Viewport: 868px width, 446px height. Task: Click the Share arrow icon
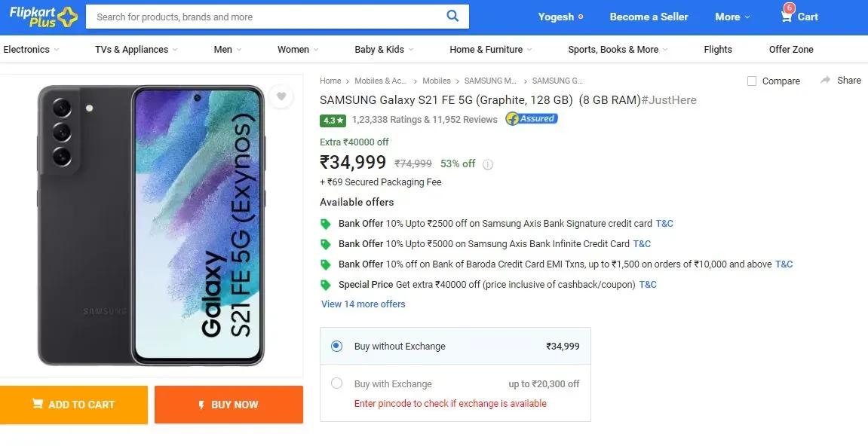point(825,81)
